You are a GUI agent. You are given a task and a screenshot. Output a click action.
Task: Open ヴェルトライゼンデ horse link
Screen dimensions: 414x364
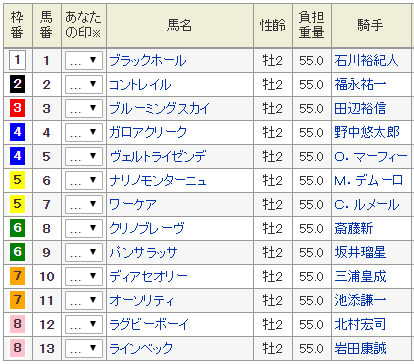point(158,157)
